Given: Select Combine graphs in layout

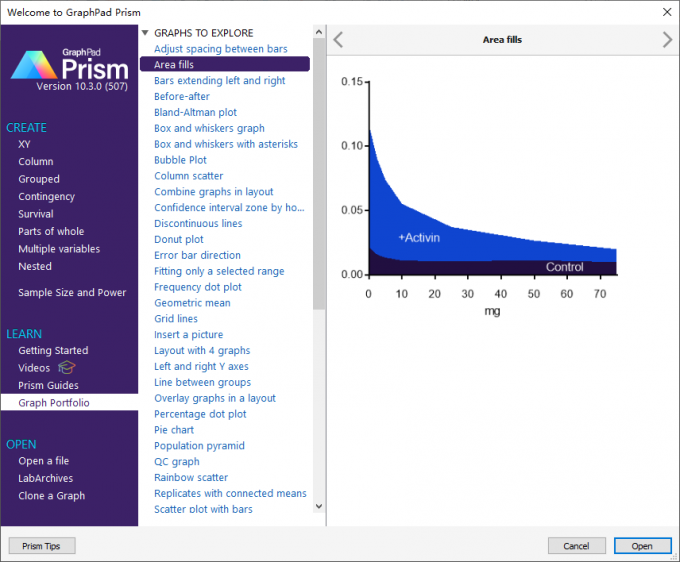Looking at the screenshot, I should pos(214,192).
